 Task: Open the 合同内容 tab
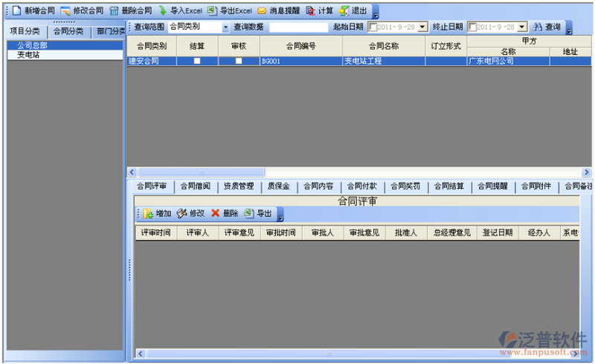pos(319,186)
